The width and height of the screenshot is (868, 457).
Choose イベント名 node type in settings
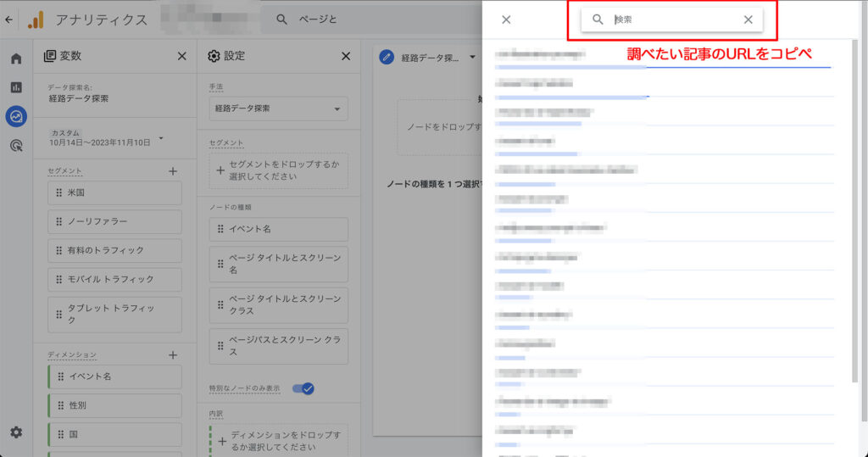click(278, 229)
